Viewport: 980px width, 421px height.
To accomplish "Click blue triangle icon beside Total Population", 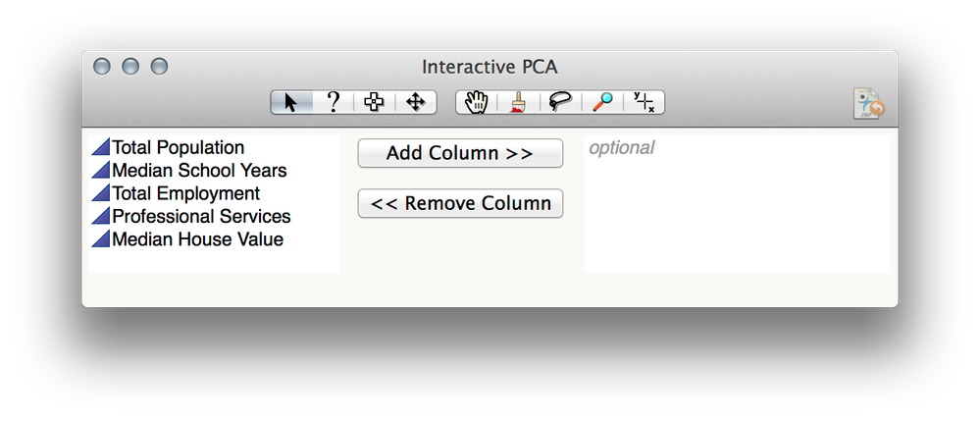I will (101, 147).
